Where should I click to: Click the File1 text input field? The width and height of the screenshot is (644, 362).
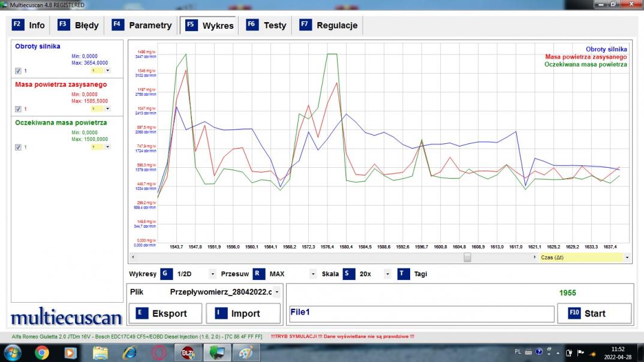[x=421, y=314]
